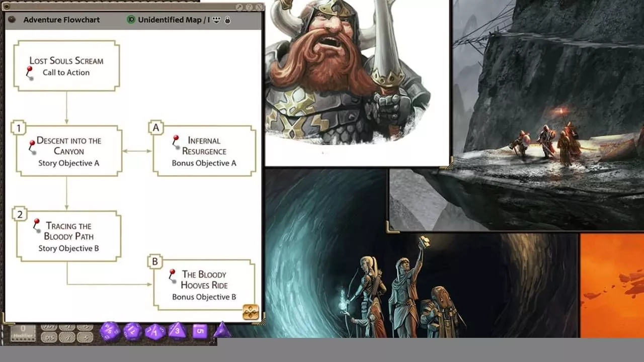This screenshot has height=362, width=644.
Task: Toggle the map lock padlock icon
Action: coord(227,20)
